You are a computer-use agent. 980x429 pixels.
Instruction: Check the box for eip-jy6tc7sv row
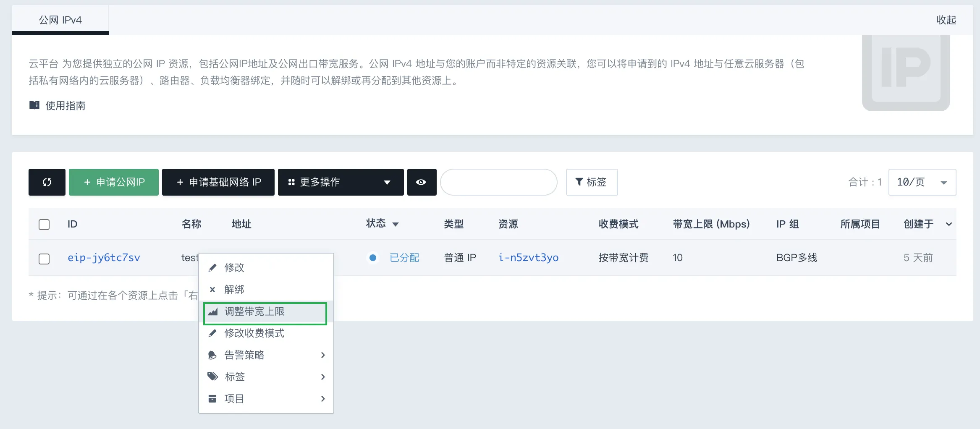(x=44, y=259)
